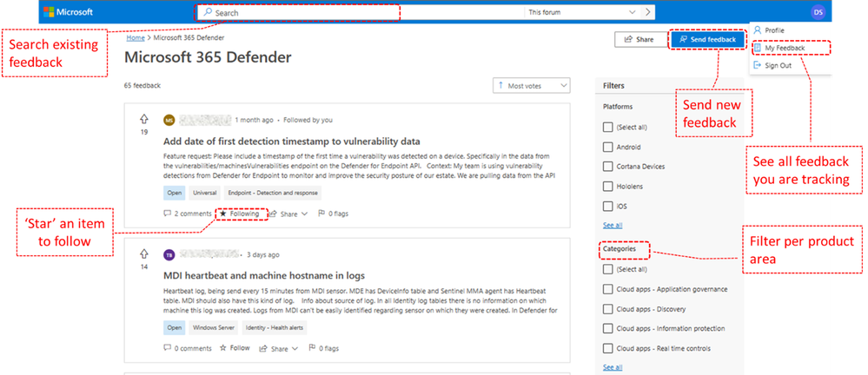Click the Universal platform tag

click(204, 193)
